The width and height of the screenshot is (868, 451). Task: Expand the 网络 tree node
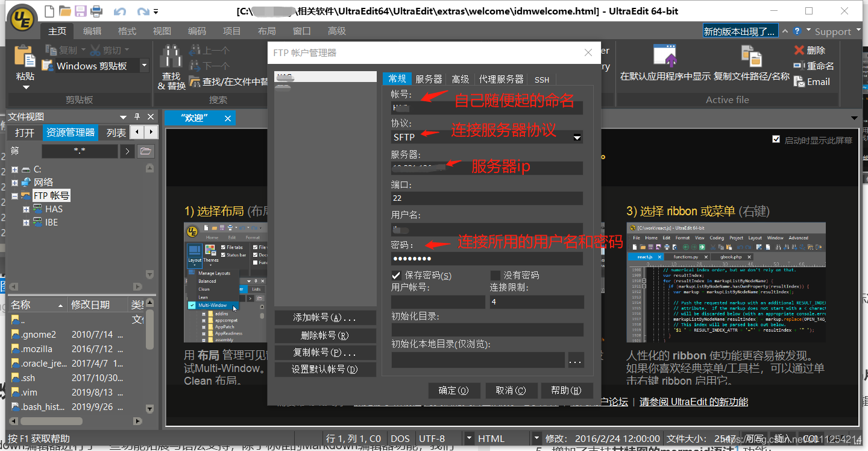tap(14, 183)
